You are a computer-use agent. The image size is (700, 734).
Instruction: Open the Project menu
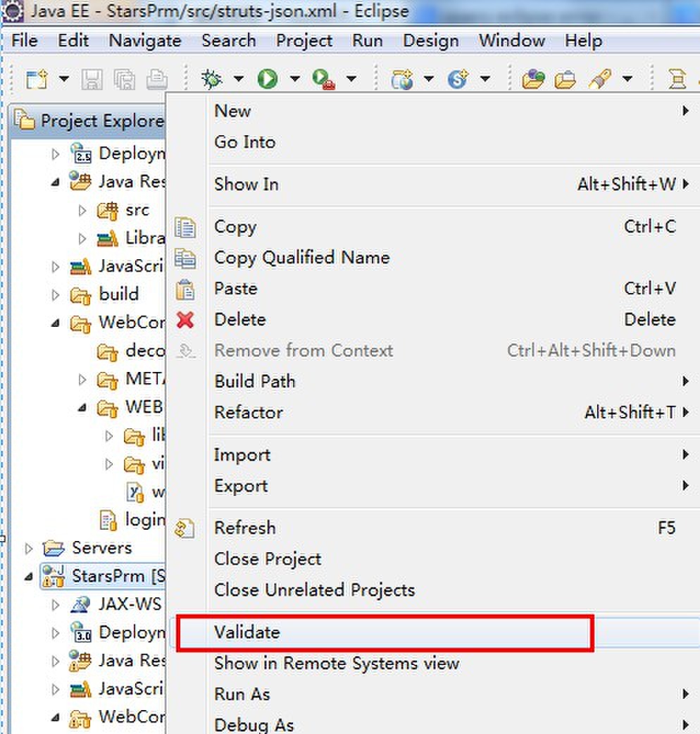coord(304,41)
